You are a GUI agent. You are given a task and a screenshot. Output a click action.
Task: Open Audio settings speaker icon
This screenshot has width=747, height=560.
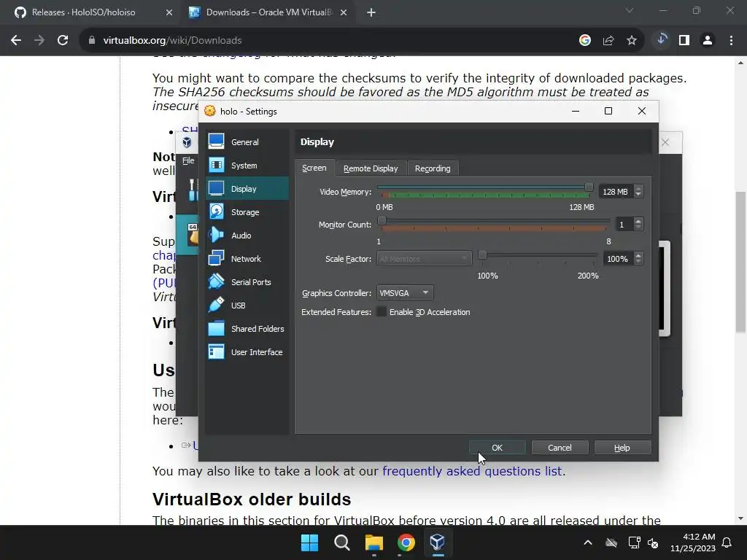(216, 235)
